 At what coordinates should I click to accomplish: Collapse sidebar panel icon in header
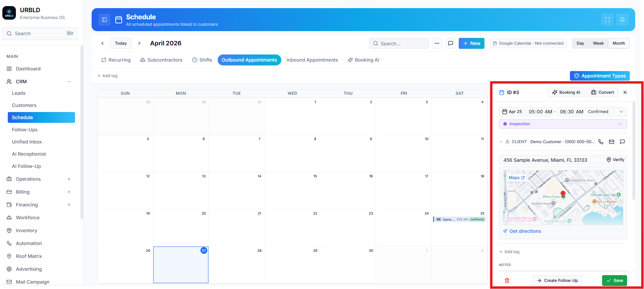pos(104,20)
